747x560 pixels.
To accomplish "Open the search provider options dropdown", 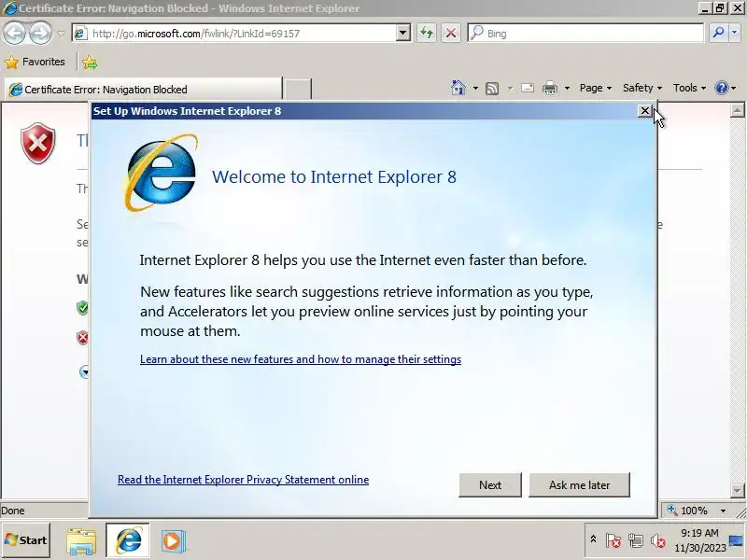I will [734, 33].
